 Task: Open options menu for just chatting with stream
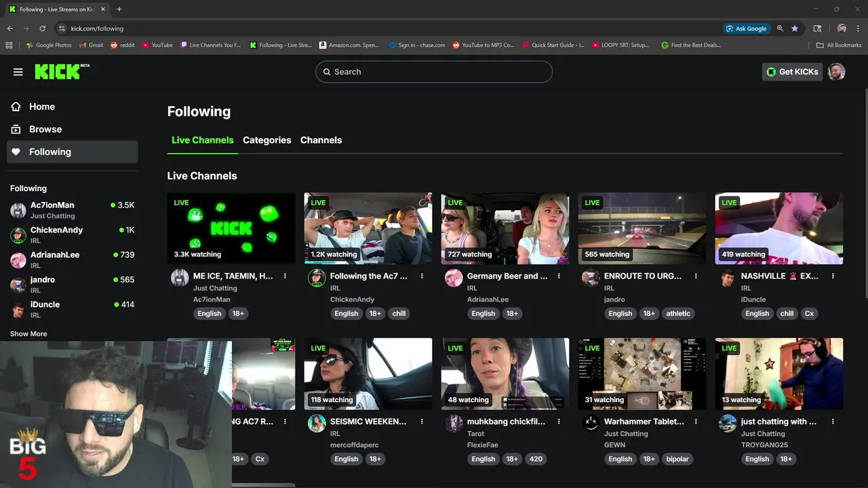(x=833, y=422)
